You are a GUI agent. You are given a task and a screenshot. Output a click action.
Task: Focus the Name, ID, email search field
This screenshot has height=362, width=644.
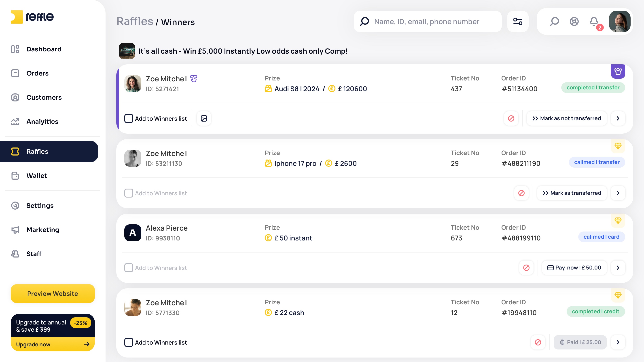[428, 21]
